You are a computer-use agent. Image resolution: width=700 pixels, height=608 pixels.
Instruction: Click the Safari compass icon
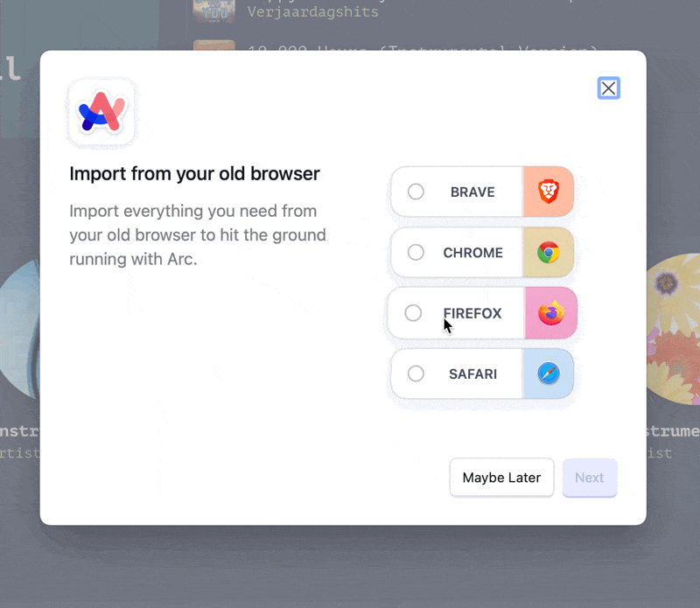(549, 374)
